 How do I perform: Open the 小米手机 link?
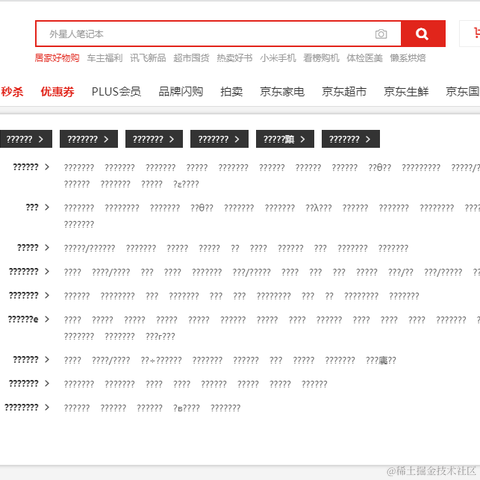[x=278, y=58]
